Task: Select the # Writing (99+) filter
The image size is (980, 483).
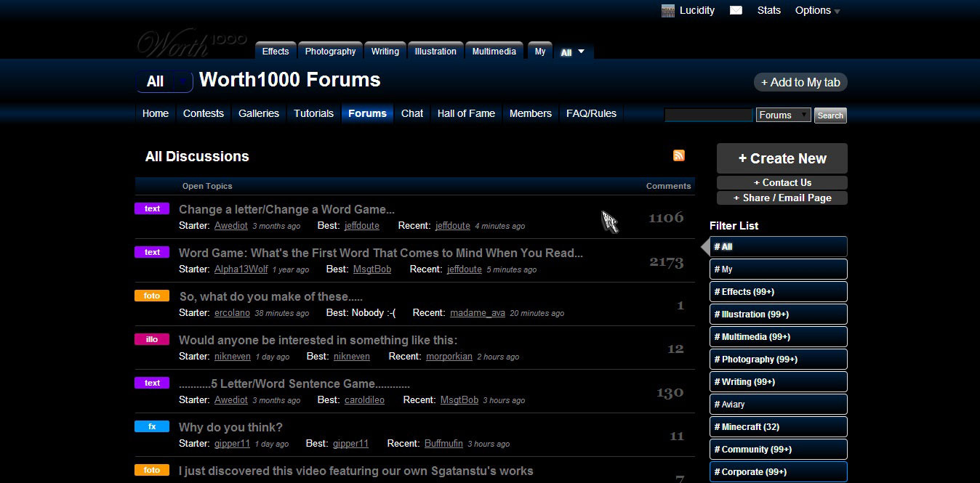Action: pos(779,381)
